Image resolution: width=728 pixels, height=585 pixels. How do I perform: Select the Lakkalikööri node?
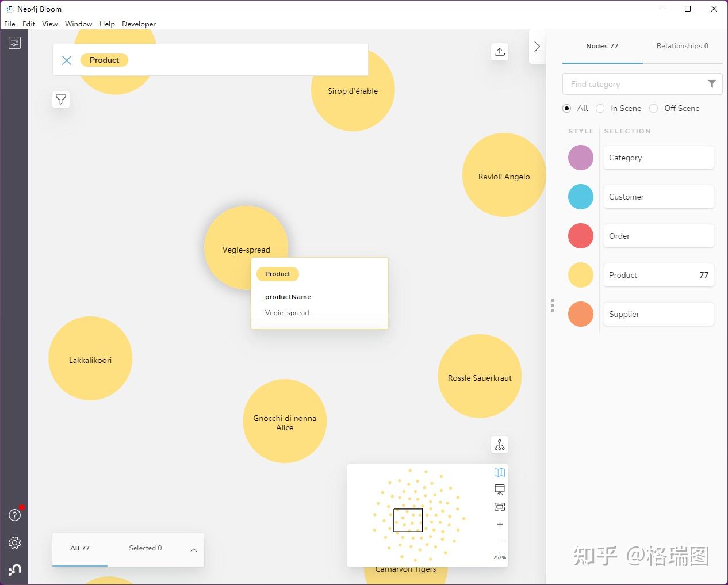pos(90,358)
